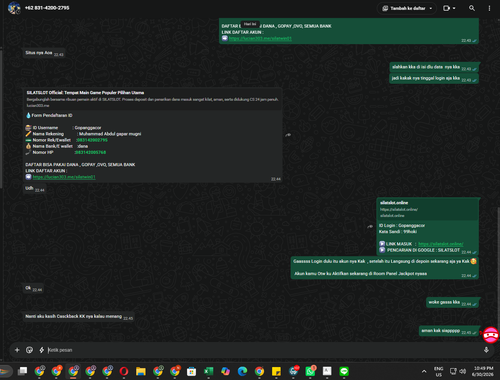Search within this chat
Viewport: 500px width, 380px height.
(472, 8)
